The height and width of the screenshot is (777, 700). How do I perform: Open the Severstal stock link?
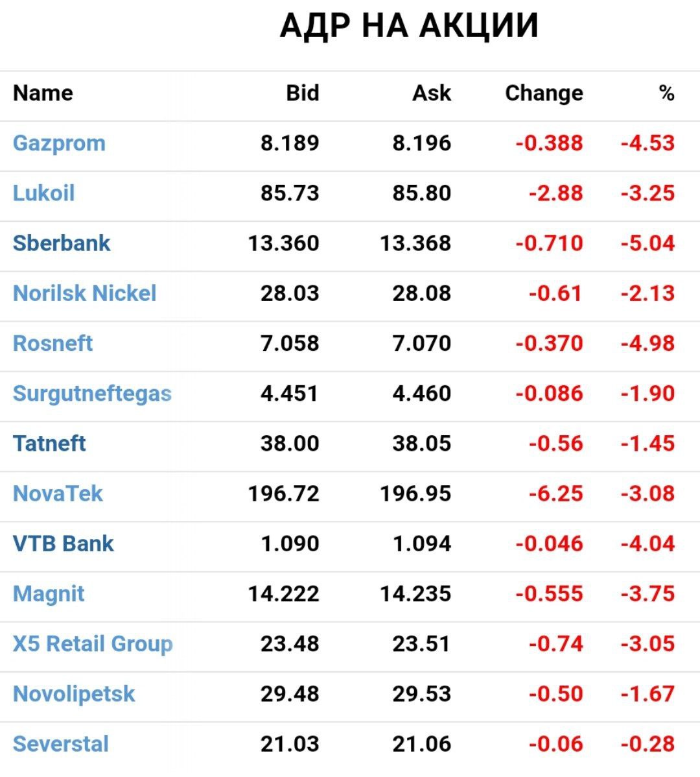61,744
